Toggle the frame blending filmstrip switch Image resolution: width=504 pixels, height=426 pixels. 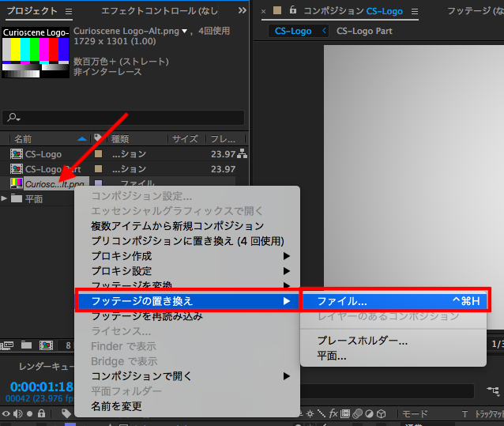pyautogui.click(x=345, y=414)
